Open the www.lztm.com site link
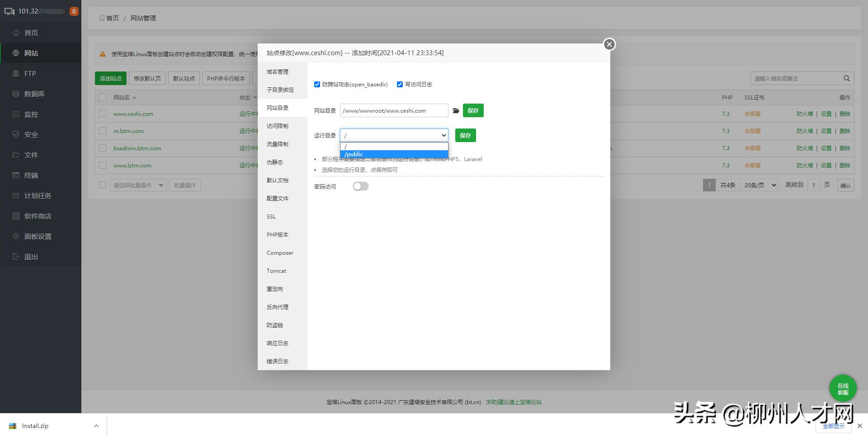 tap(132, 166)
